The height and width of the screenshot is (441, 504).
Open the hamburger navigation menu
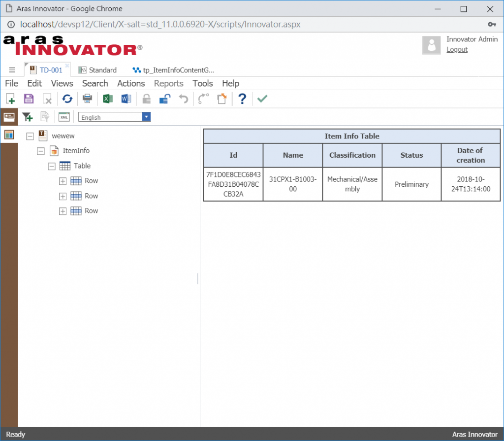(12, 70)
